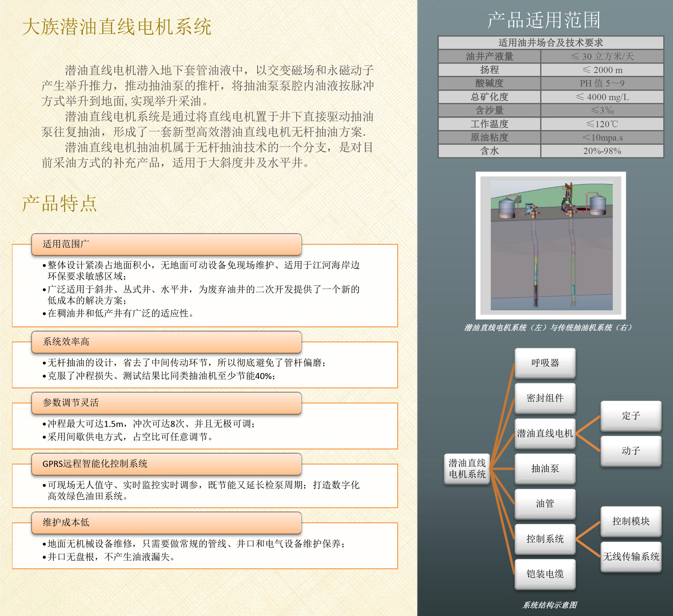Click the 含沙量 table cell
673x616 pixels.
tap(489, 110)
